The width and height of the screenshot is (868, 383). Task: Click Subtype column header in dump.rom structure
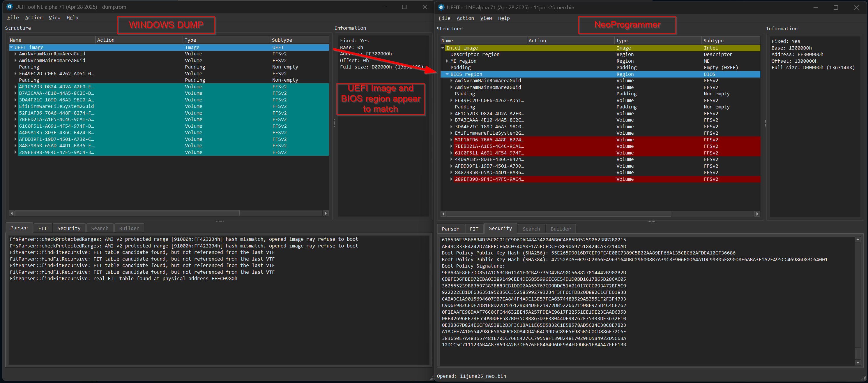point(299,40)
